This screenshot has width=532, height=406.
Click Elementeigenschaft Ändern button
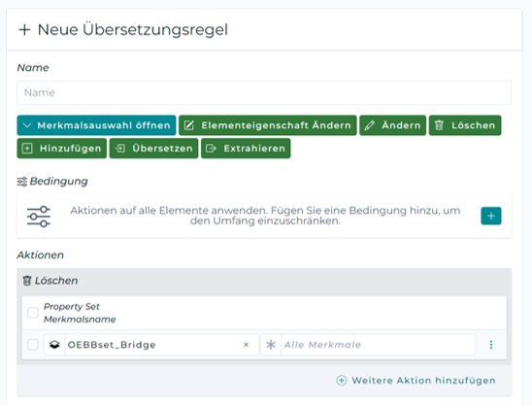268,125
